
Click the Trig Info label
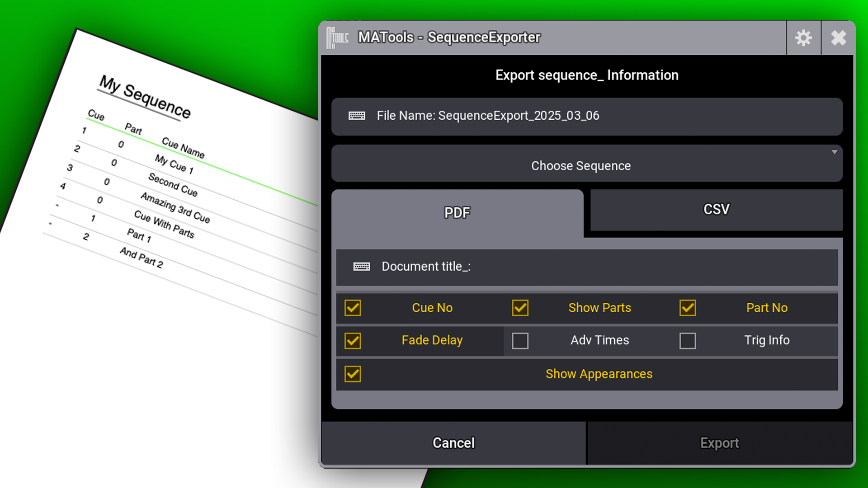pos(767,340)
